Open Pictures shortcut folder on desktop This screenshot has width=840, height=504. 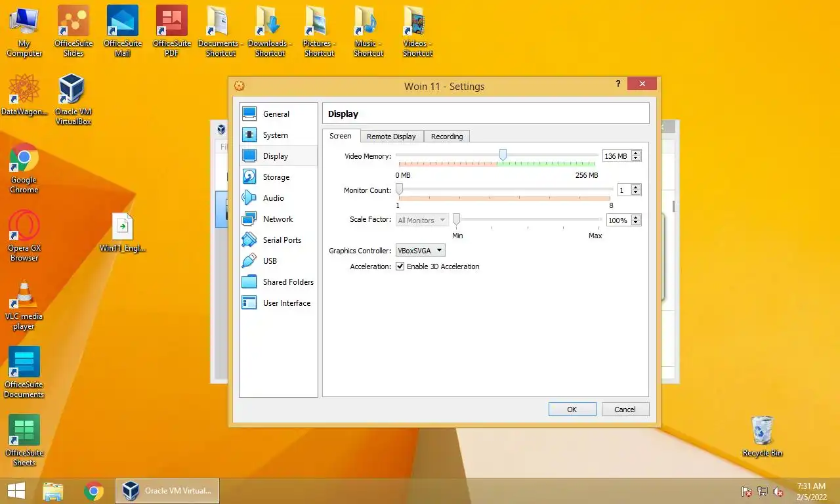[320, 31]
